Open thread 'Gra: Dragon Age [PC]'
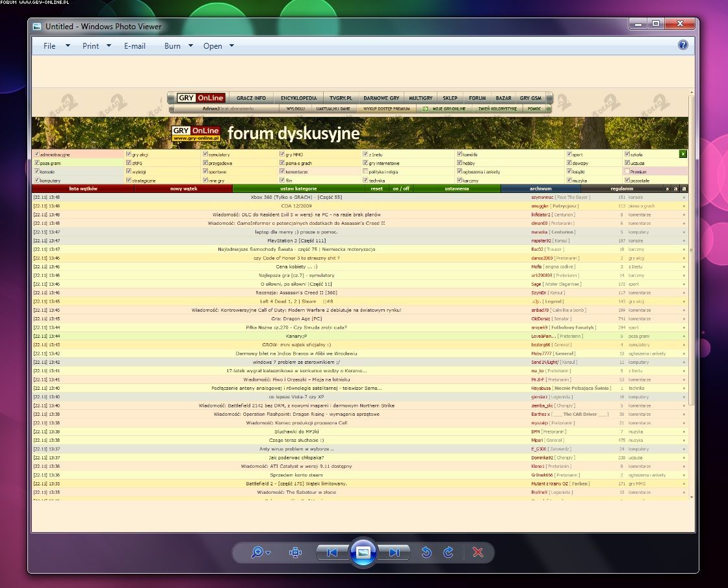This screenshot has width=728, height=588. pyautogui.click(x=296, y=319)
